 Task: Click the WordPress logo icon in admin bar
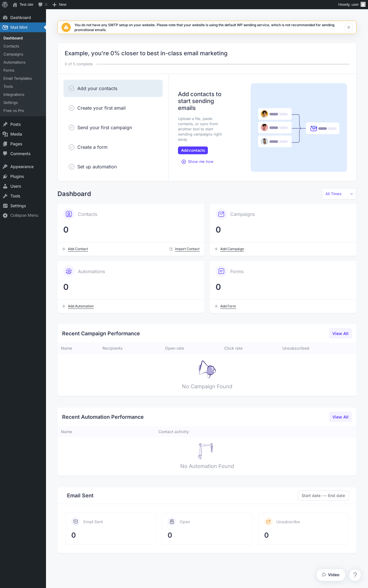[x=5, y=5]
